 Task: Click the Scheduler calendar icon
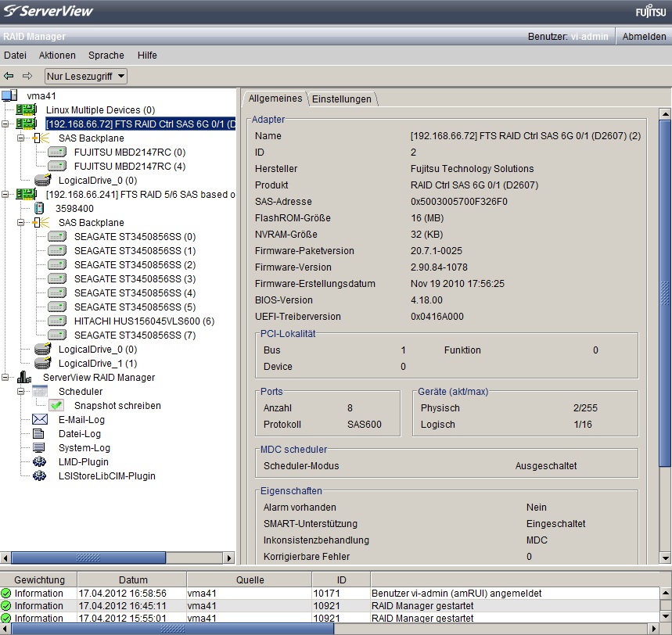[x=40, y=392]
